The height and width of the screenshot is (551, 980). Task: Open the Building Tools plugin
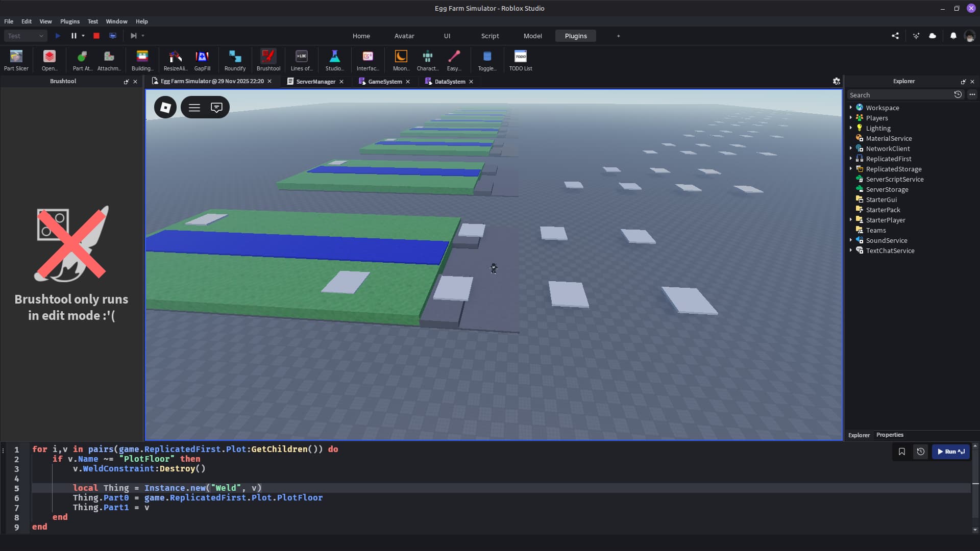click(142, 60)
